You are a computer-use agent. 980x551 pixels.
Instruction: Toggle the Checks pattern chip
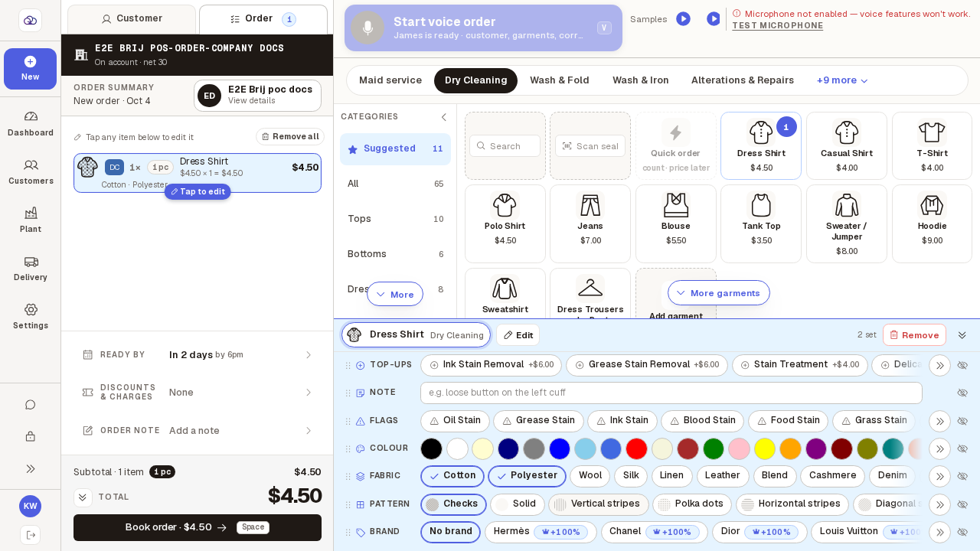point(453,504)
